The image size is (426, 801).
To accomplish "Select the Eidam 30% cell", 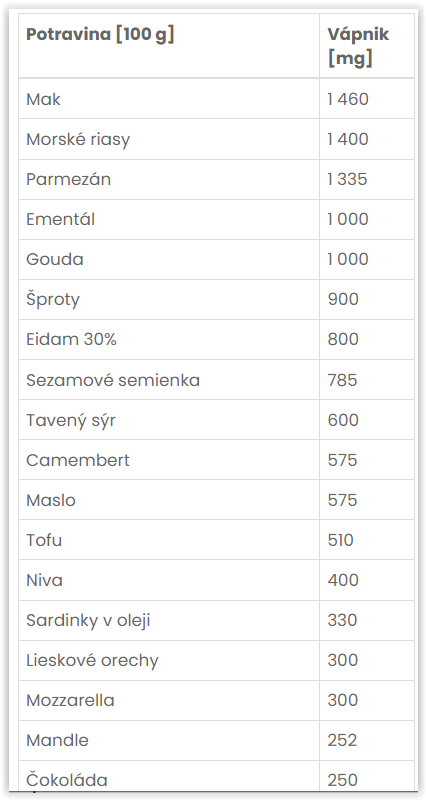I will coord(169,339).
